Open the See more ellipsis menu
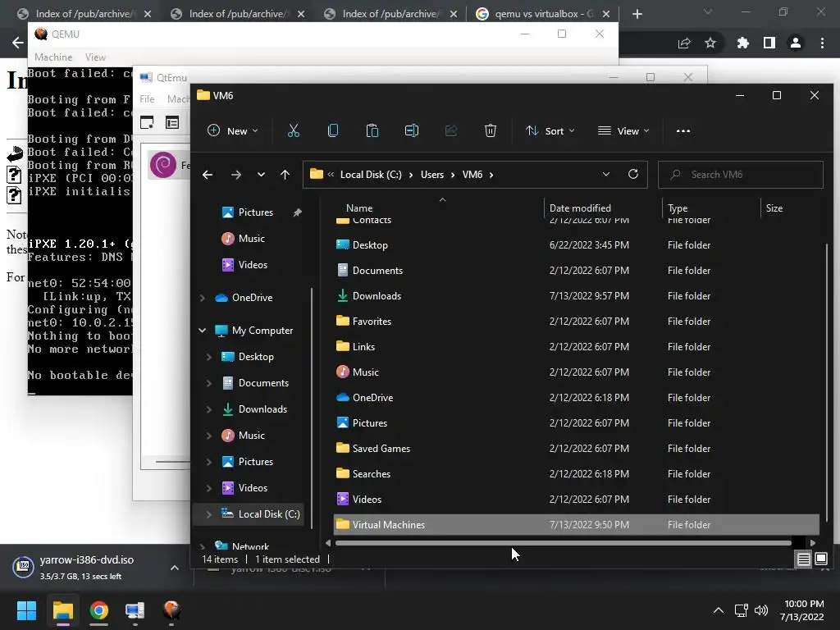 click(683, 130)
